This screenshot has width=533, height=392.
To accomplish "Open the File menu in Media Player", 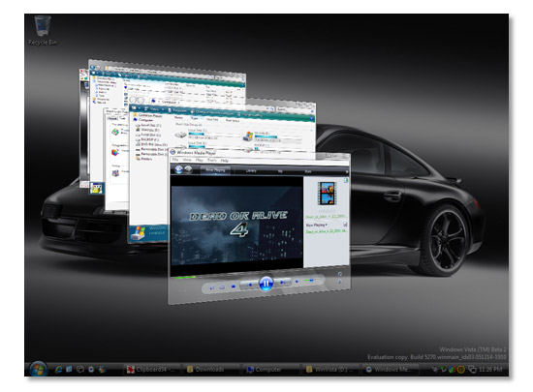I will (174, 159).
